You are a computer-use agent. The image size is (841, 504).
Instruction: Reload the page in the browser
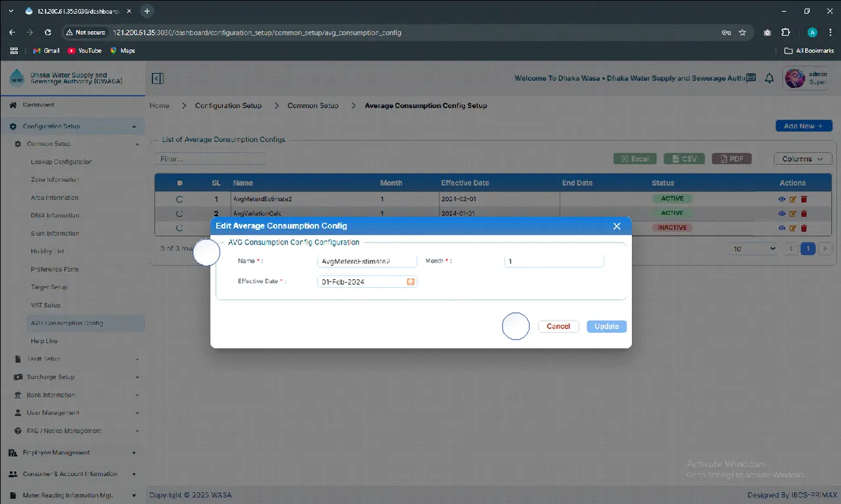[47, 32]
